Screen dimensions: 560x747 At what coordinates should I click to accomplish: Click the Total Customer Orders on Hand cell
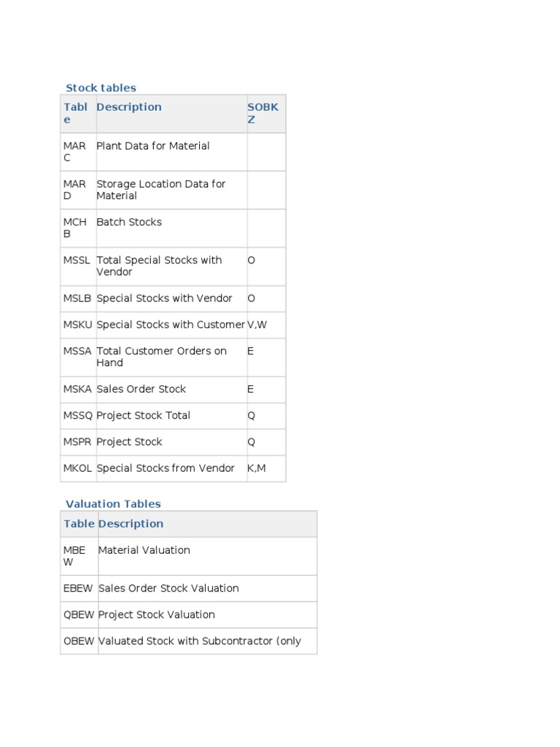click(161, 357)
